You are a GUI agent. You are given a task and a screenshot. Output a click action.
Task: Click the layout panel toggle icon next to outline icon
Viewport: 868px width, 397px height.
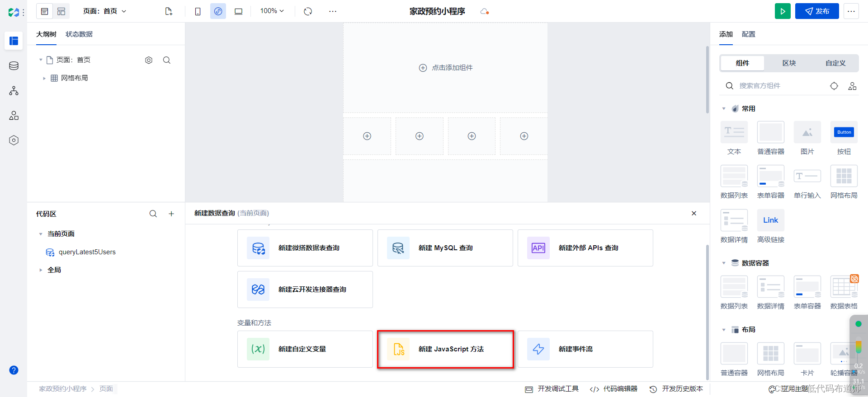click(61, 11)
